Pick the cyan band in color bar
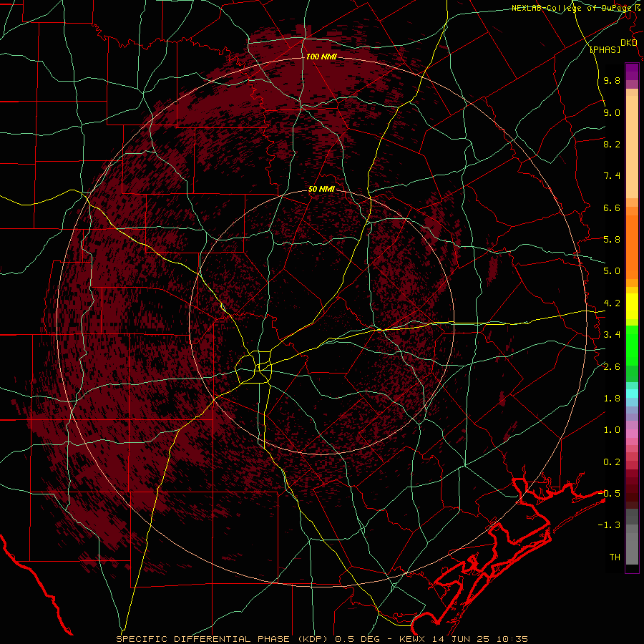 tap(632, 394)
